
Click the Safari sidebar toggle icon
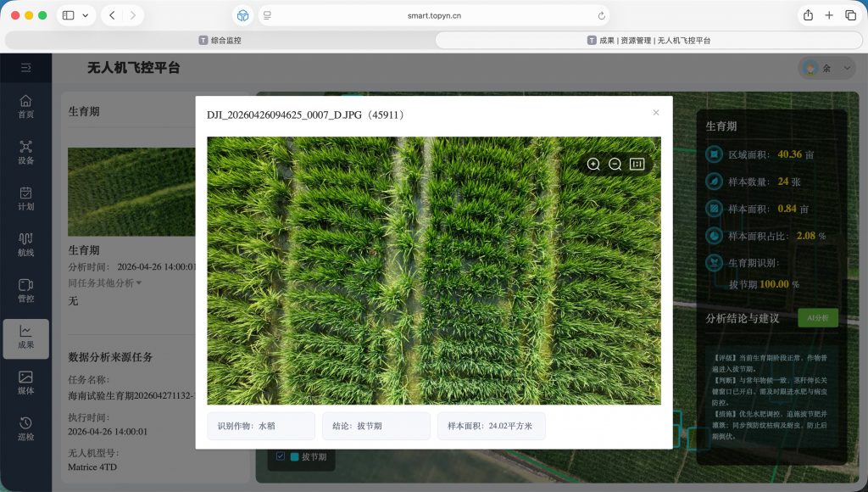point(69,15)
